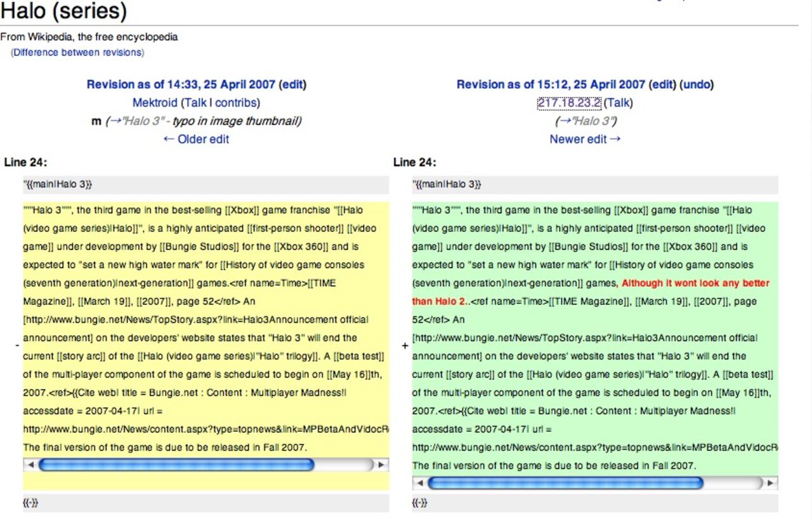Click right arrow of right diff scrollbar

tap(770, 483)
